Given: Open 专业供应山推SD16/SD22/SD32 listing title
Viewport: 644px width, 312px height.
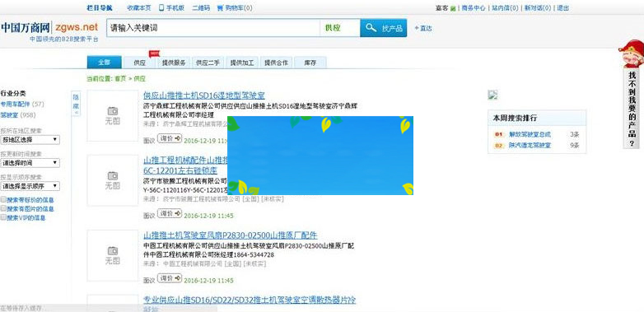Looking at the screenshot, I should click(250, 300).
